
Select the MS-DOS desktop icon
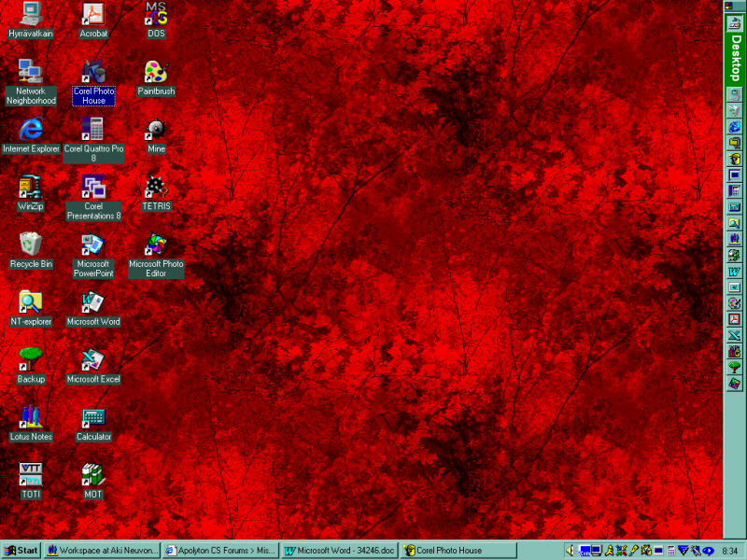156,14
